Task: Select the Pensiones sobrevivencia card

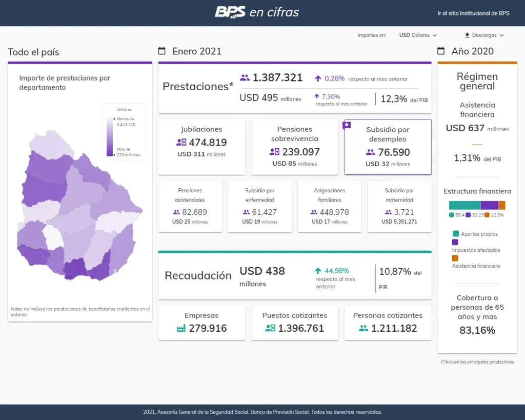Action: click(295, 147)
